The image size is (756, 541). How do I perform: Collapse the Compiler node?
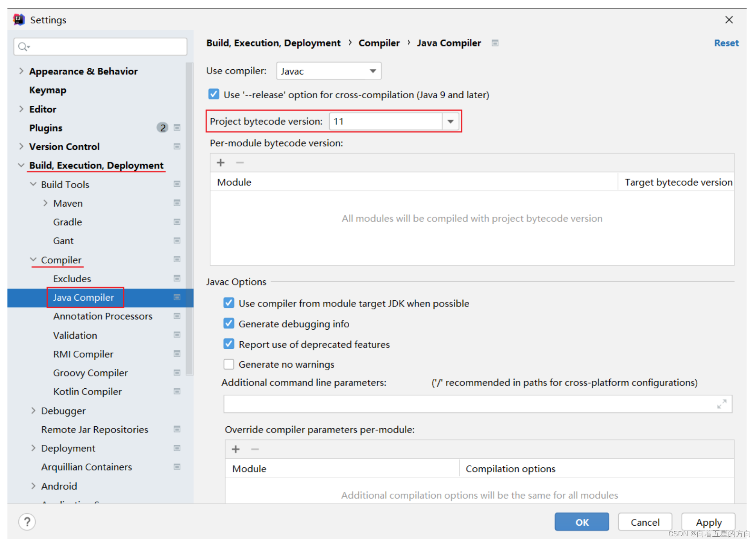pos(33,260)
